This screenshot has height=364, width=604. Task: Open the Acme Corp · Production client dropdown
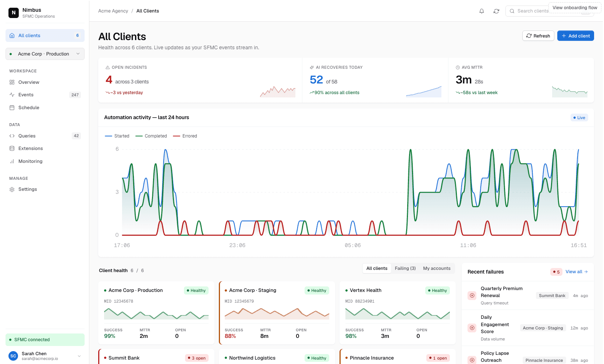45,54
